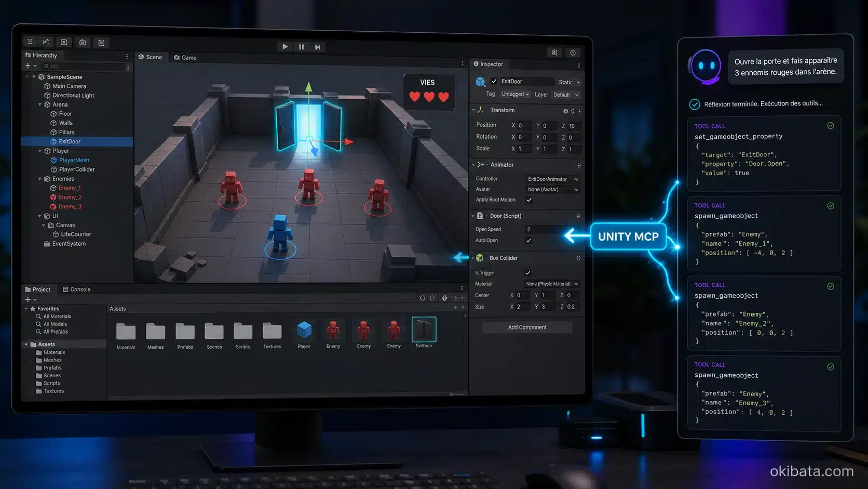The width and height of the screenshot is (868, 489).
Task: Select the Inspector tab
Action: [x=488, y=64]
